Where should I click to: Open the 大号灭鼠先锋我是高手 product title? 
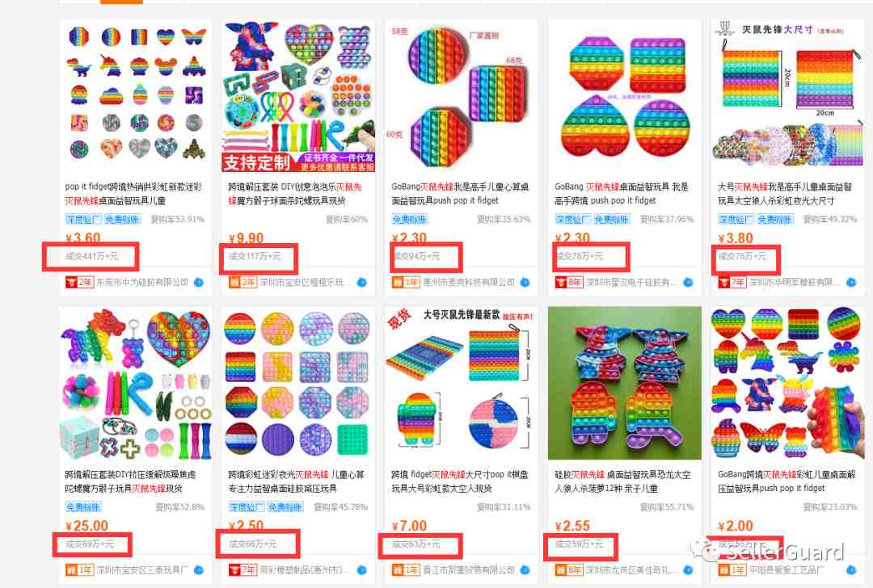pos(784,194)
